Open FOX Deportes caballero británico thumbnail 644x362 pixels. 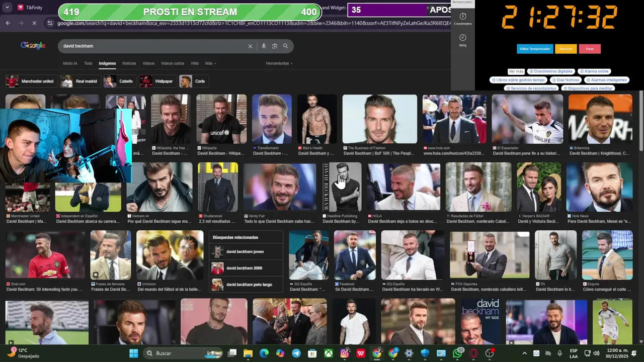pyautogui.click(x=490, y=255)
